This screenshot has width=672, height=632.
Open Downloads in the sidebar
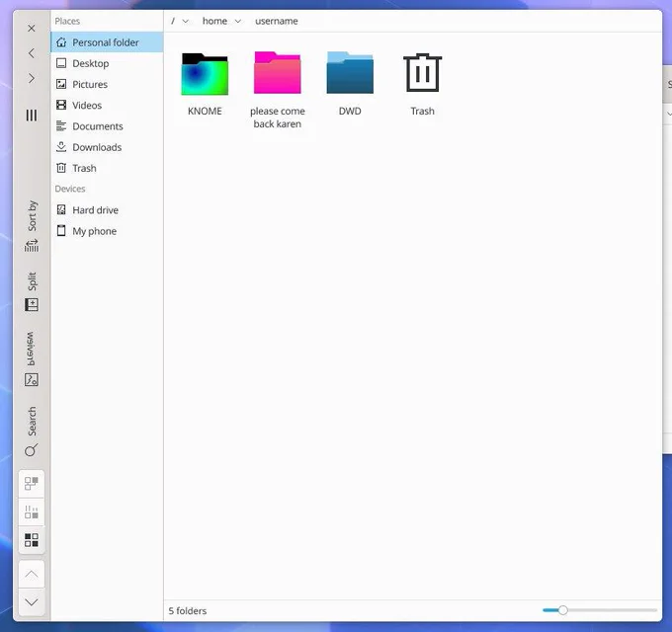click(107, 147)
